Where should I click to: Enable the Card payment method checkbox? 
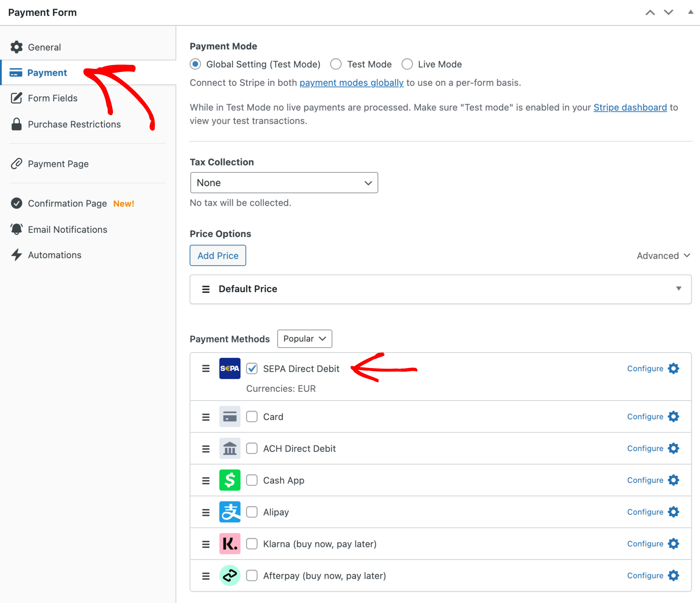(252, 416)
